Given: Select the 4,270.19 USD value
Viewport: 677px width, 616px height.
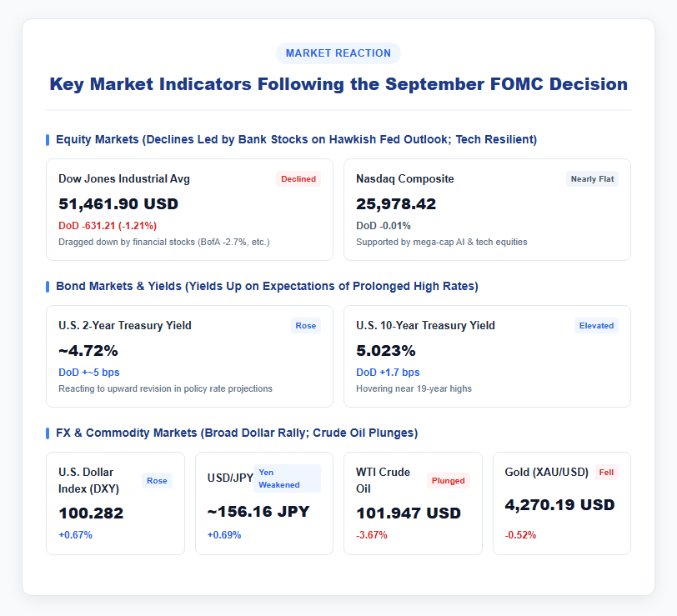Looking at the screenshot, I should [559, 505].
